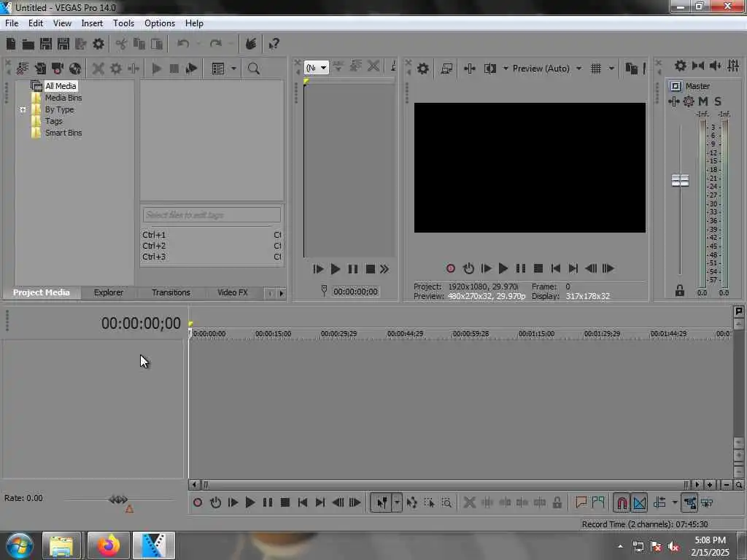The width and height of the screenshot is (747, 560).
Task: Open the Split Screen View dropdown arrow
Action: pyautogui.click(x=506, y=69)
